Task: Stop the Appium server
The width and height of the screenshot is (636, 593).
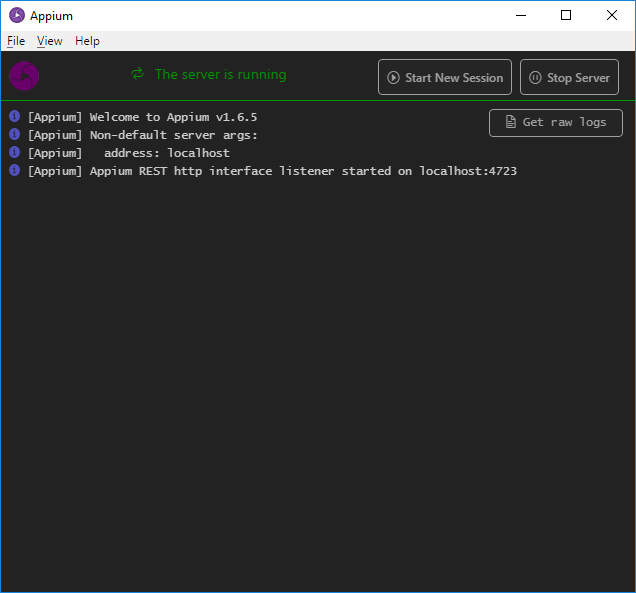Action: [569, 77]
